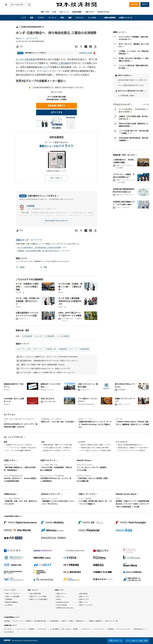Viewport: 153px width, 644px height.
Task: Click the top email share icon
Action: pyautogui.click(x=76, y=46)
